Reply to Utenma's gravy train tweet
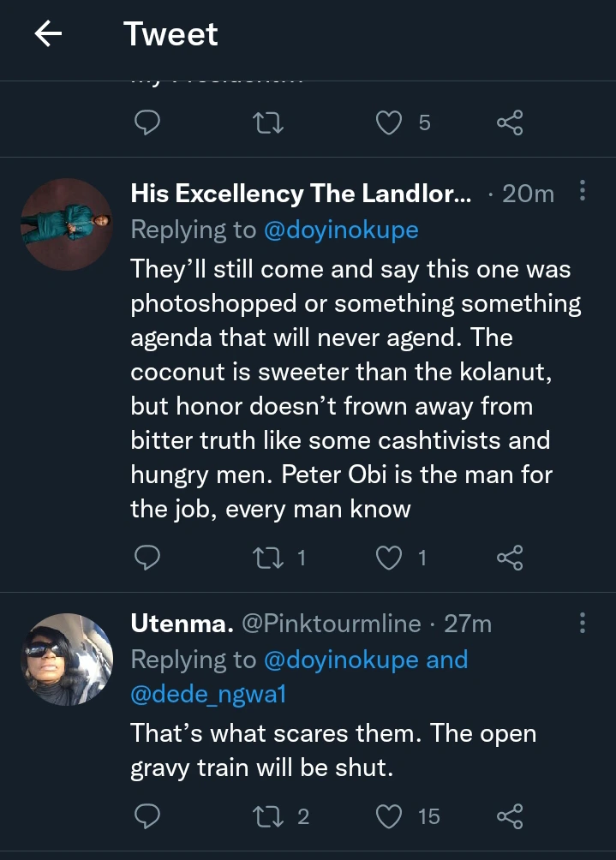Image resolution: width=616 pixels, height=860 pixels. coord(148,816)
